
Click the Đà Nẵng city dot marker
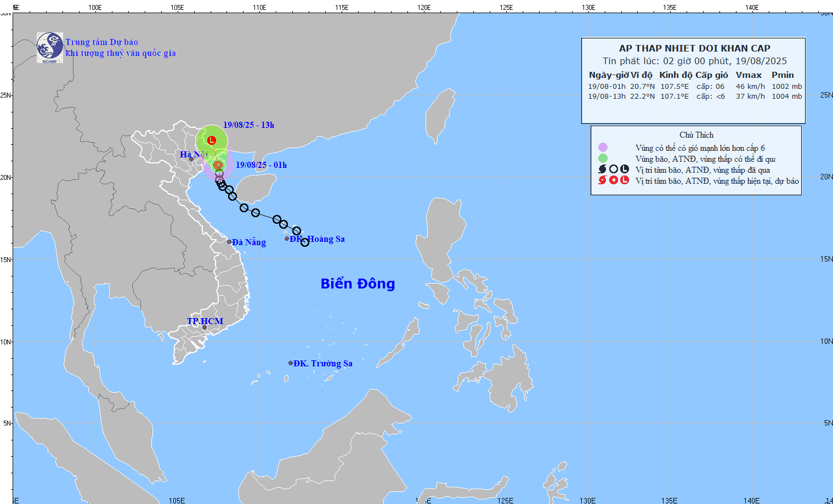coord(229,242)
